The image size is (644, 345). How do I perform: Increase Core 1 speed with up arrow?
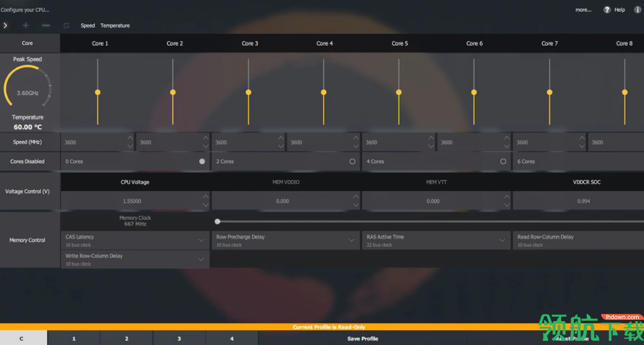(130, 138)
